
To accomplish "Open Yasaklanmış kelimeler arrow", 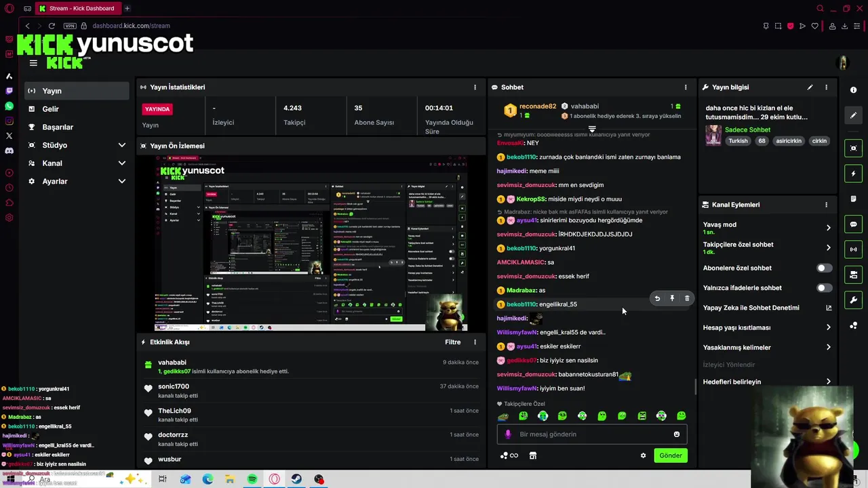I will point(828,348).
